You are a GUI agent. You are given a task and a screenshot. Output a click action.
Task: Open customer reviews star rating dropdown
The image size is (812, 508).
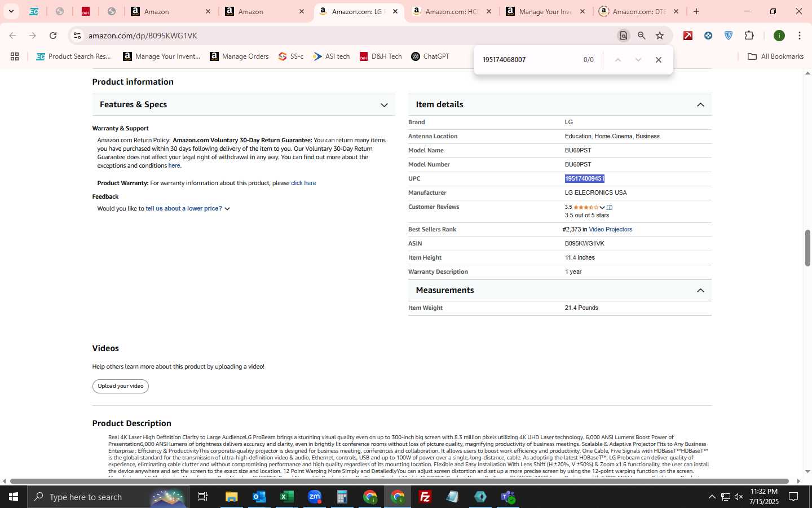pyautogui.click(x=589, y=207)
